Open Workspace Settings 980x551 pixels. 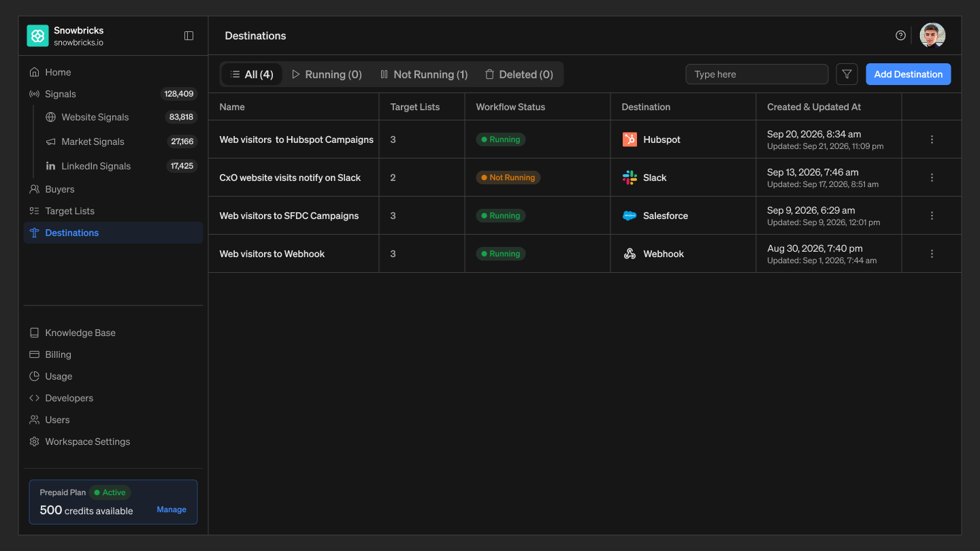(x=113, y=441)
